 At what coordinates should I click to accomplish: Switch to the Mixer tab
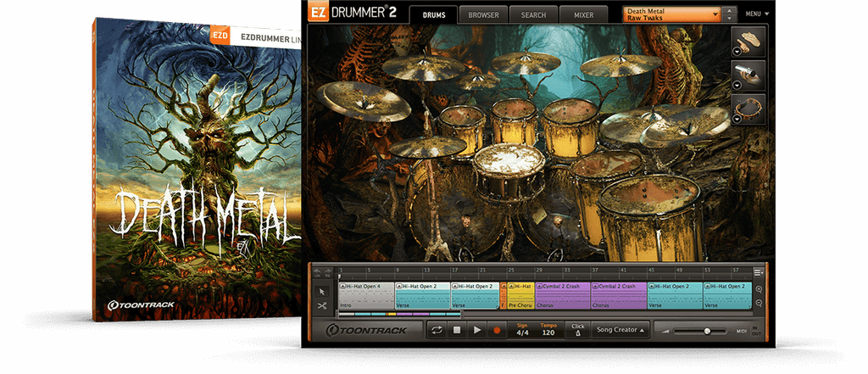(583, 15)
